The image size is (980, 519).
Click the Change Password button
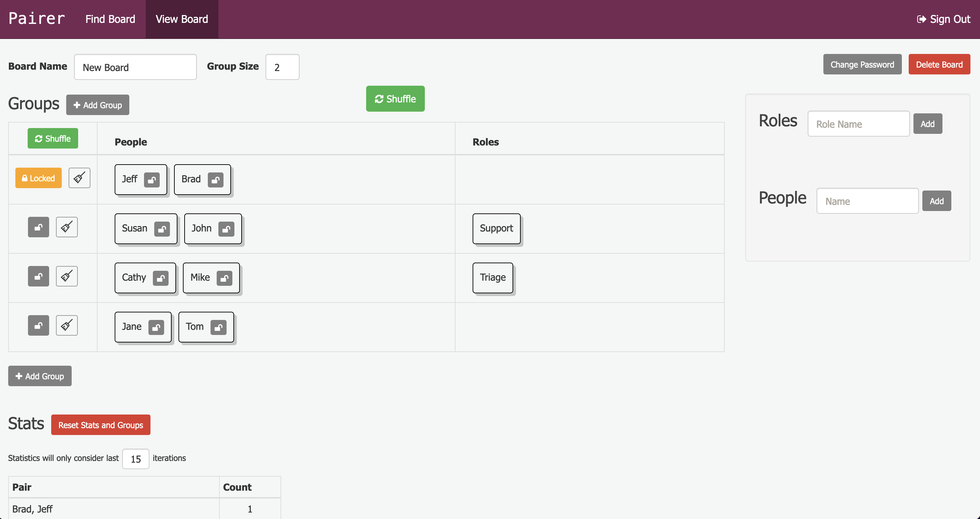[862, 64]
